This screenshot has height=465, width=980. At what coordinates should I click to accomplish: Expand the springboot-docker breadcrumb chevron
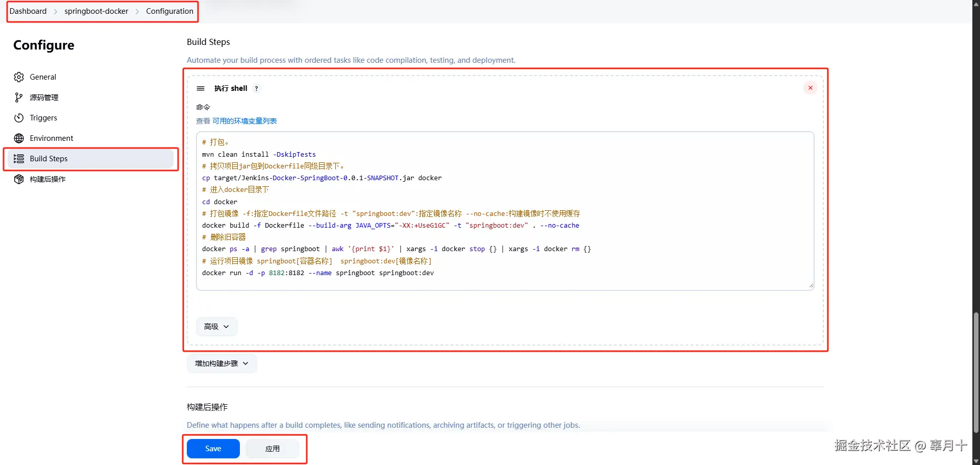137,11
